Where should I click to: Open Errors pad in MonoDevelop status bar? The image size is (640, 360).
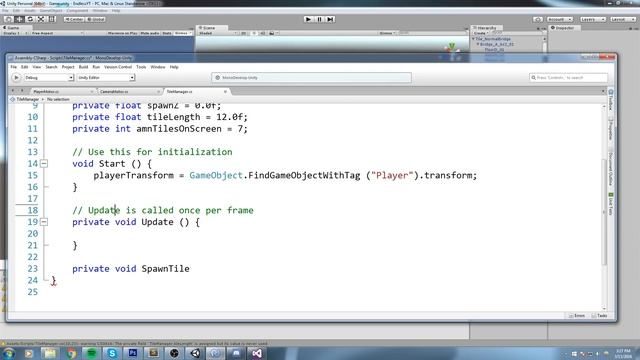(x=577, y=316)
